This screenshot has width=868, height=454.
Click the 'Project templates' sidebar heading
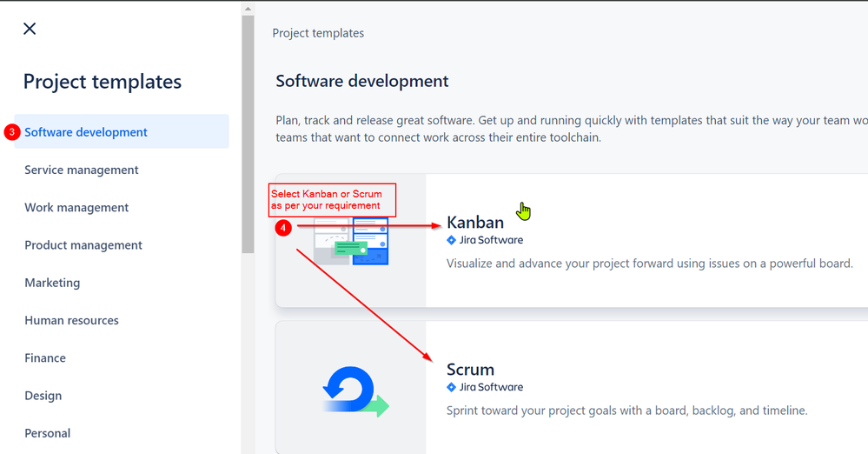(x=103, y=82)
